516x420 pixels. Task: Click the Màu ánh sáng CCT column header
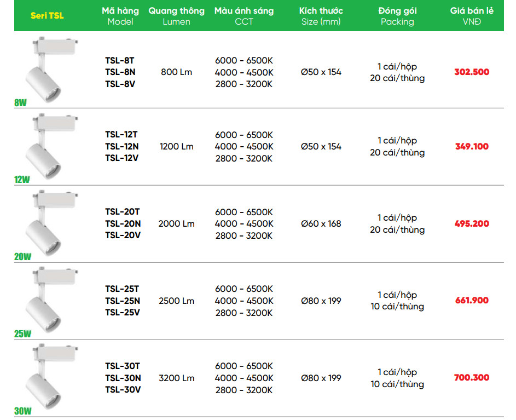point(243,16)
